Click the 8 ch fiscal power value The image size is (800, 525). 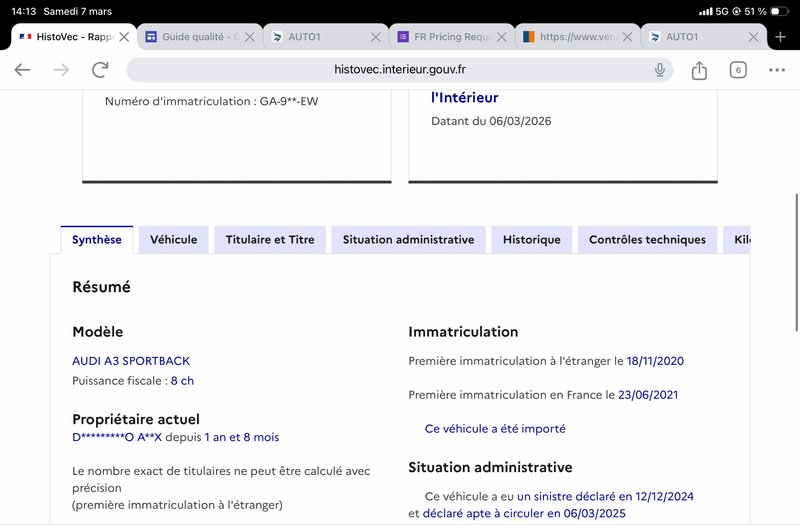click(182, 381)
